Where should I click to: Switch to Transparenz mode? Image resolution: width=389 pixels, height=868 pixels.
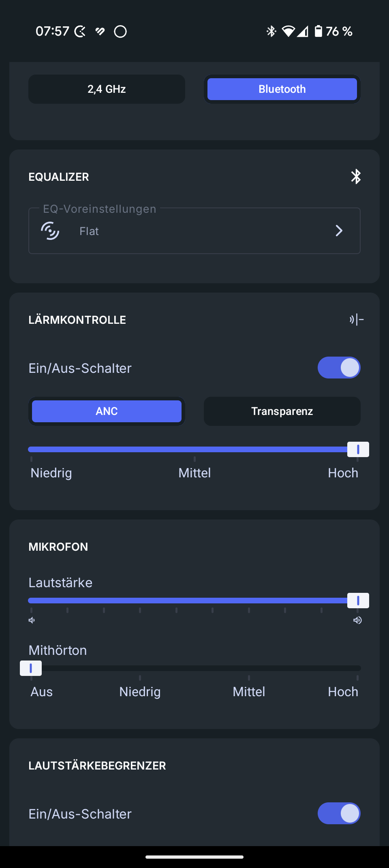(x=282, y=411)
